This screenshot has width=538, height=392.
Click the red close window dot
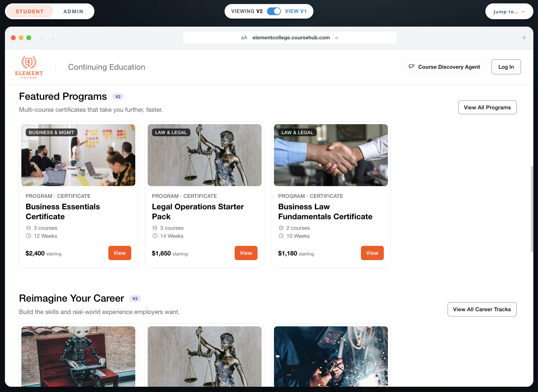point(13,38)
